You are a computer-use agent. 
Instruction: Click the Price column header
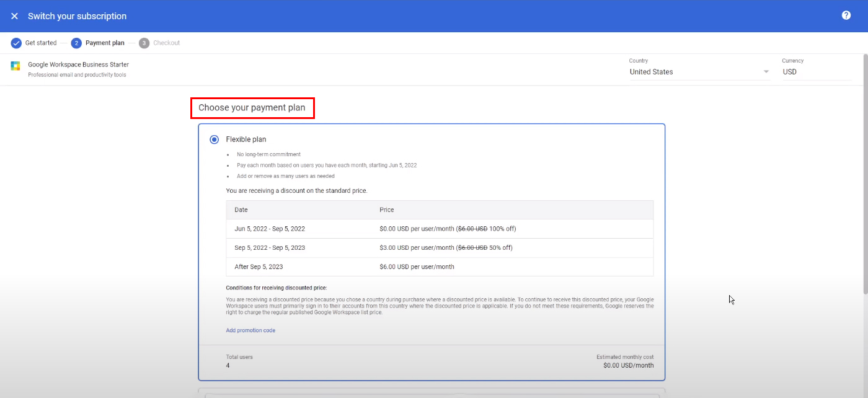[x=387, y=210]
